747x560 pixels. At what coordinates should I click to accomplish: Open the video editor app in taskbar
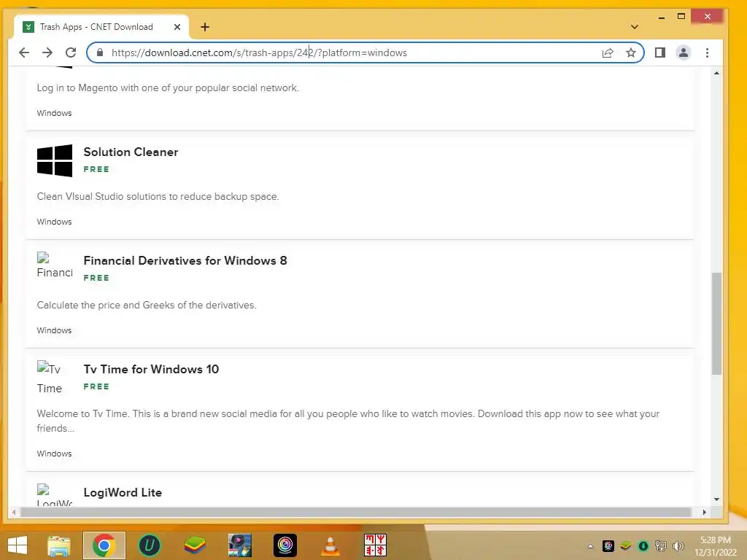pyautogui.click(x=239, y=545)
